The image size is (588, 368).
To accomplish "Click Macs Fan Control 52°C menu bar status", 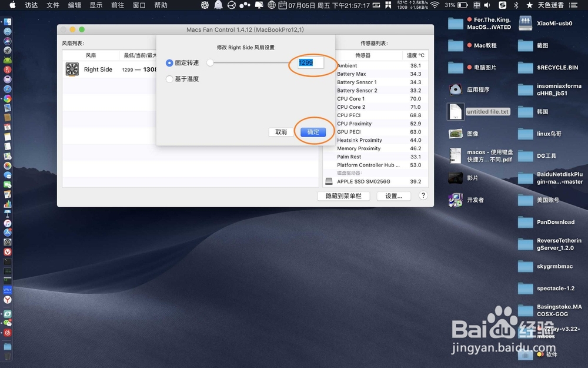I will (413, 5).
